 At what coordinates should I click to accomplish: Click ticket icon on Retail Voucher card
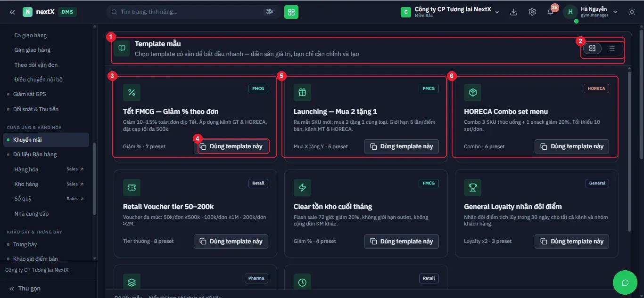click(x=132, y=188)
